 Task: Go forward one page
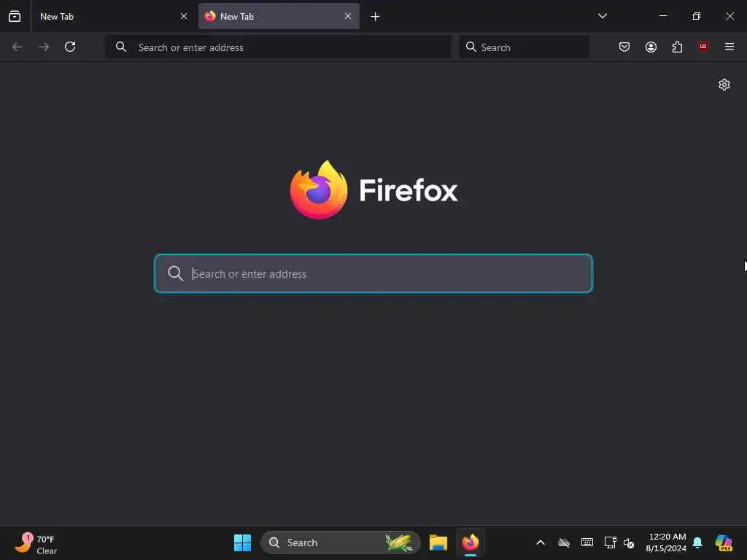point(44,47)
